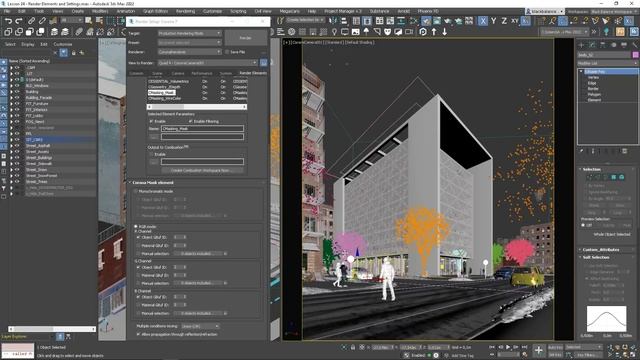The width and height of the screenshot is (640, 360).
Task: Restrict transform to the XY plane
Action: (x=515, y=21)
